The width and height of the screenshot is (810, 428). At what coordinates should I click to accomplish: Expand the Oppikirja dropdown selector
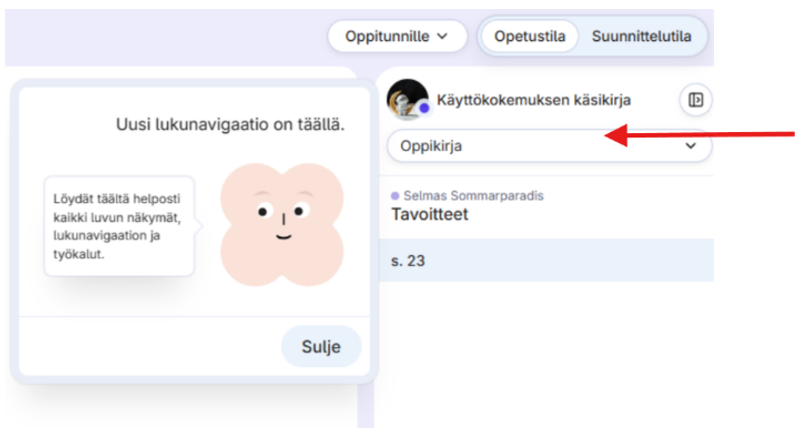coord(549,146)
